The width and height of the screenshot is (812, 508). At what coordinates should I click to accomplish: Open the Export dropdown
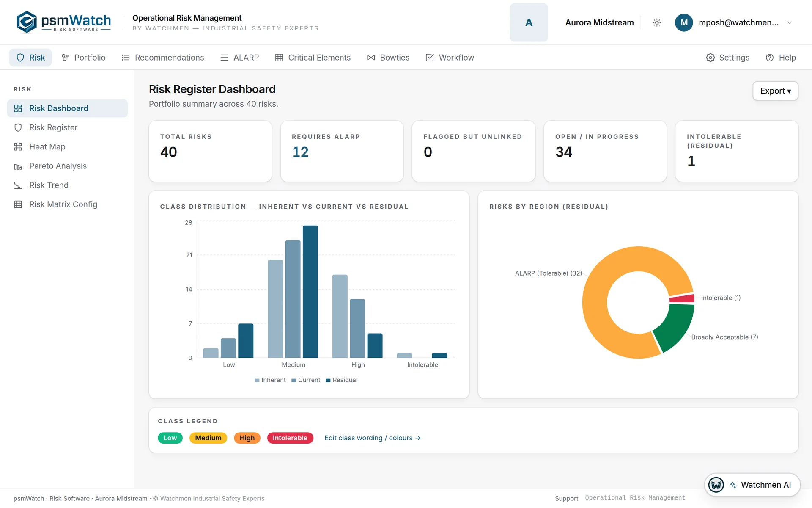point(775,91)
